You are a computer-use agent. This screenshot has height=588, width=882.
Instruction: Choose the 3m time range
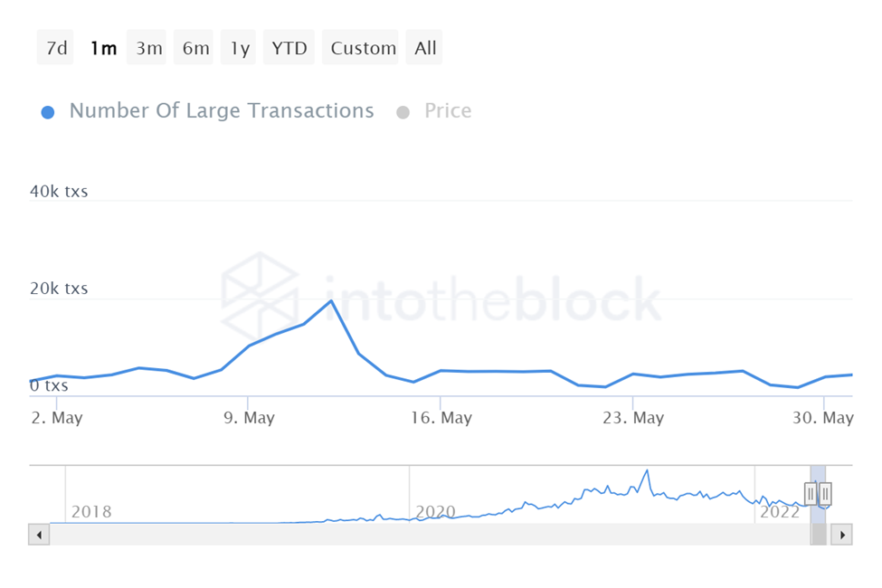(x=149, y=48)
